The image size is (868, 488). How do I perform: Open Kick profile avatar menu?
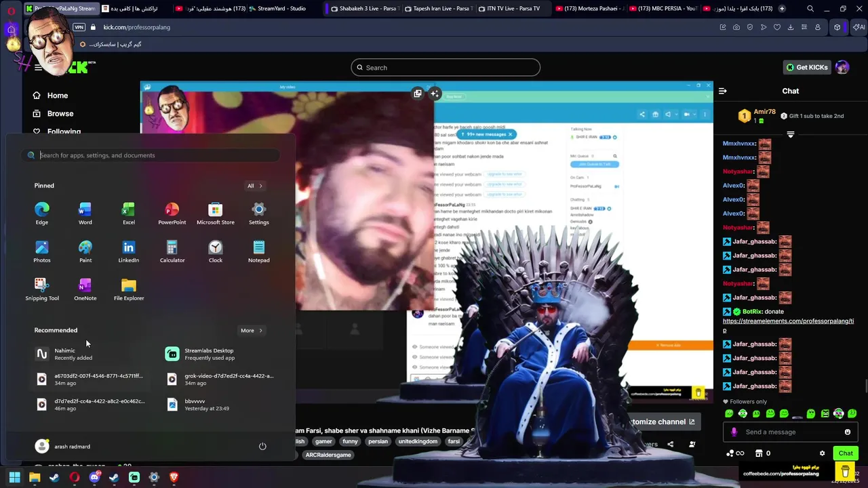[x=842, y=67]
